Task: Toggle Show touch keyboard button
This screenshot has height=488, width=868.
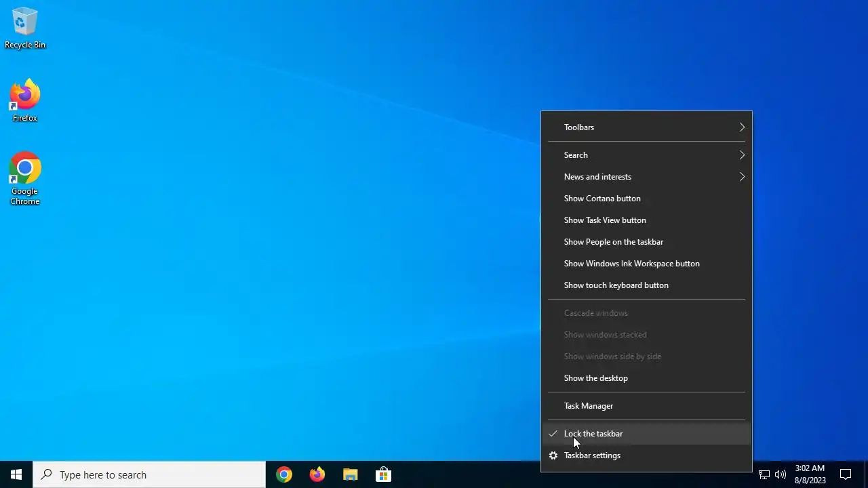Action: pos(646,285)
